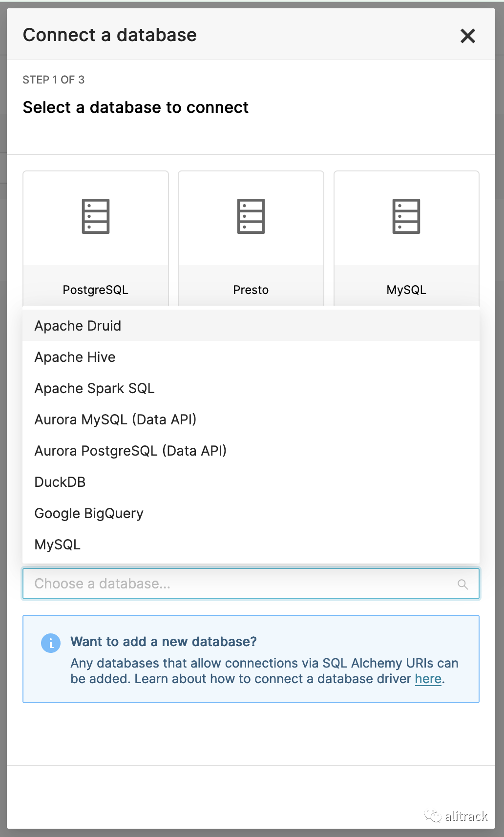Select Apache Druid from the list
Screen dimensions: 504x837
click(78, 326)
